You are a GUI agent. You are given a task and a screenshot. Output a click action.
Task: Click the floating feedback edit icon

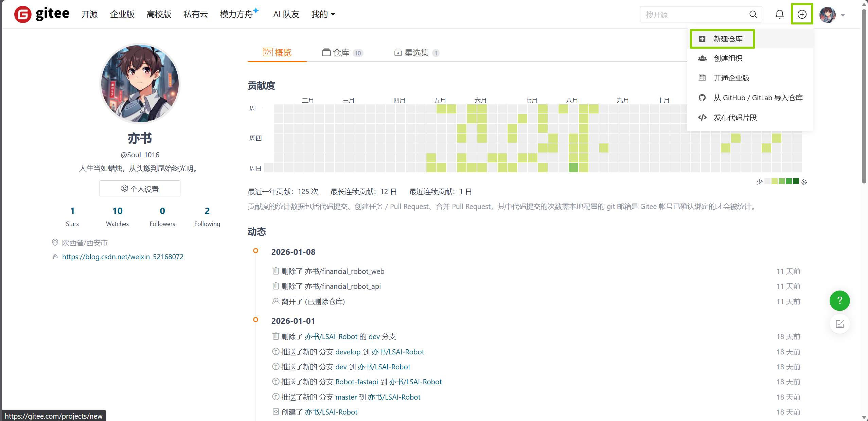click(839, 324)
